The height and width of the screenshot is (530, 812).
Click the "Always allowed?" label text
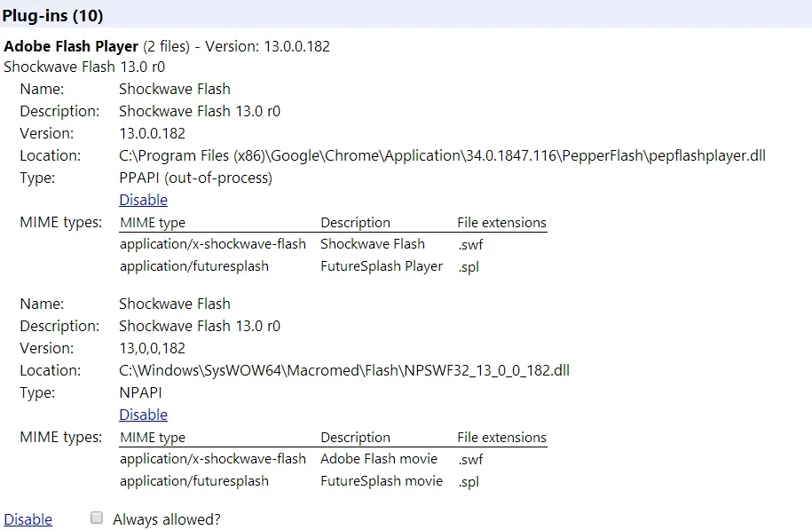tap(167, 519)
